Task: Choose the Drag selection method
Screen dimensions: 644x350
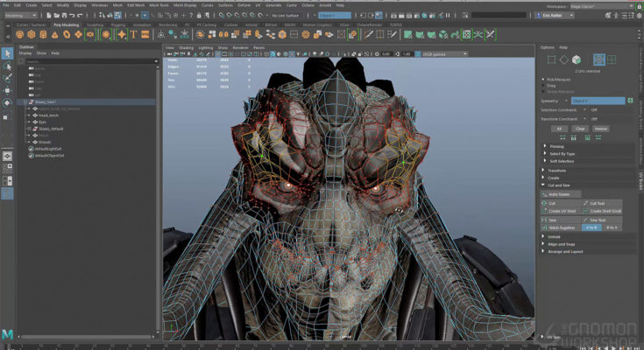Action: point(548,86)
